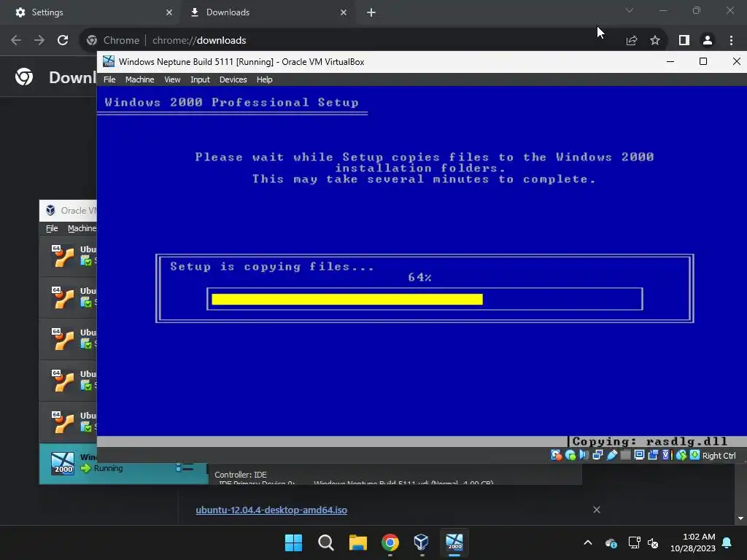
Task: Click the Share this page icon
Action: click(631, 41)
